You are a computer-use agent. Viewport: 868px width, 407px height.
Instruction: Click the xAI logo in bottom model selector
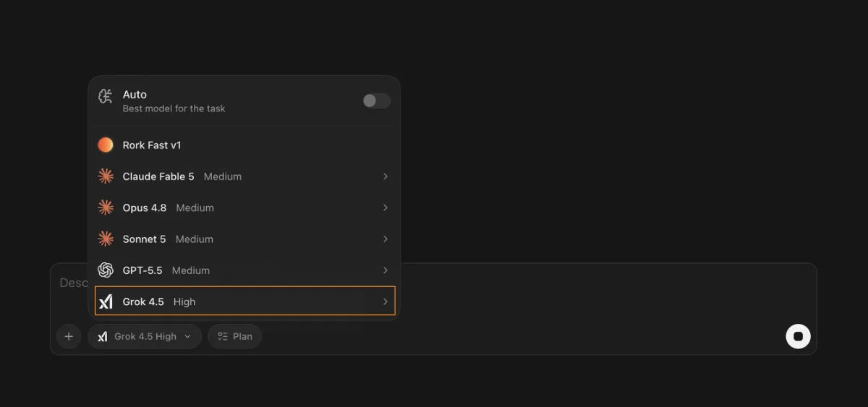[x=103, y=336]
